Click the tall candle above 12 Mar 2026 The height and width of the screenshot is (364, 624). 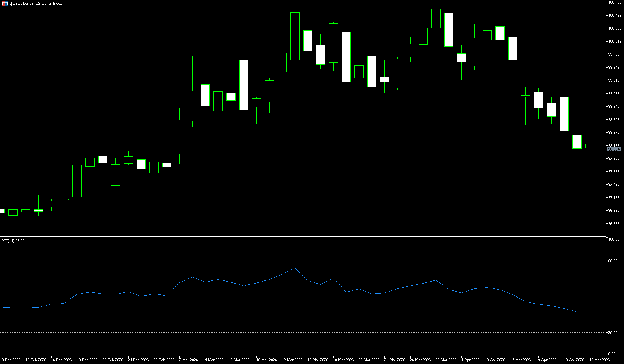(x=295, y=36)
